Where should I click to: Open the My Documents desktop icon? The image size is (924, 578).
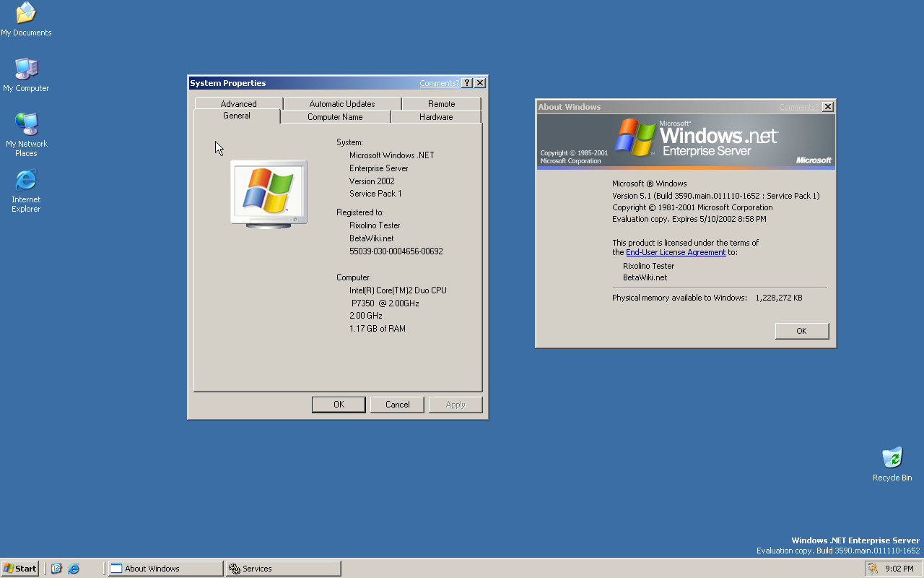pos(26,20)
